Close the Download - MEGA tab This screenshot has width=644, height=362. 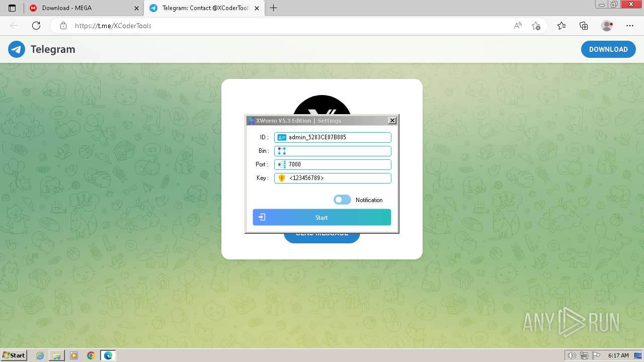[x=136, y=8]
